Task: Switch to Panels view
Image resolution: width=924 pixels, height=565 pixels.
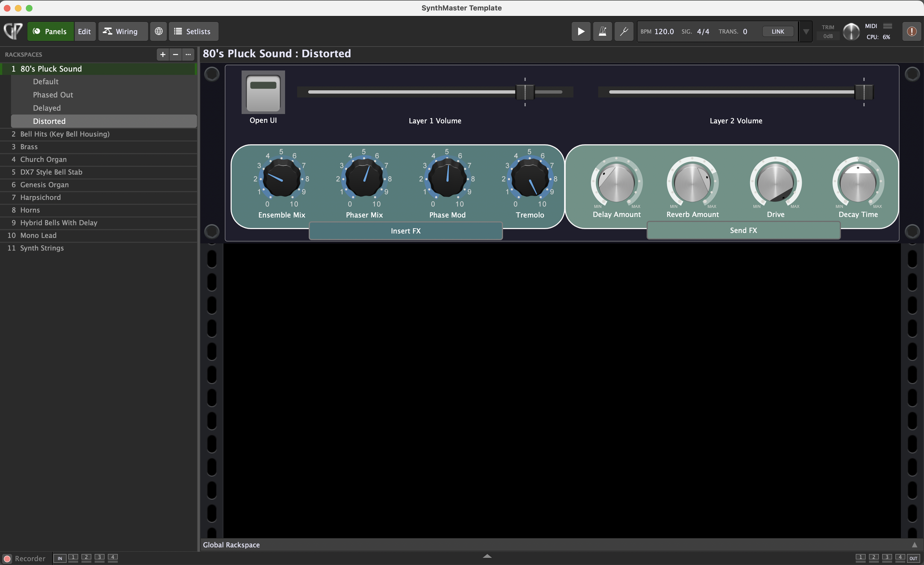Action: point(50,31)
